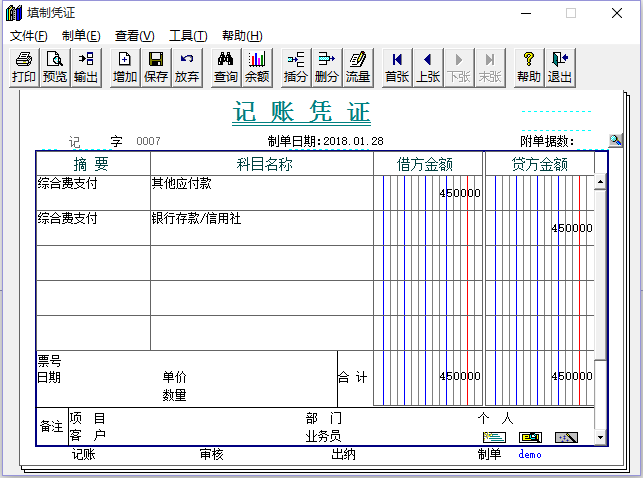Click the 帮助 help toolbar button
The width and height of the screenshot is (643, 478).
tap(529, 67)
